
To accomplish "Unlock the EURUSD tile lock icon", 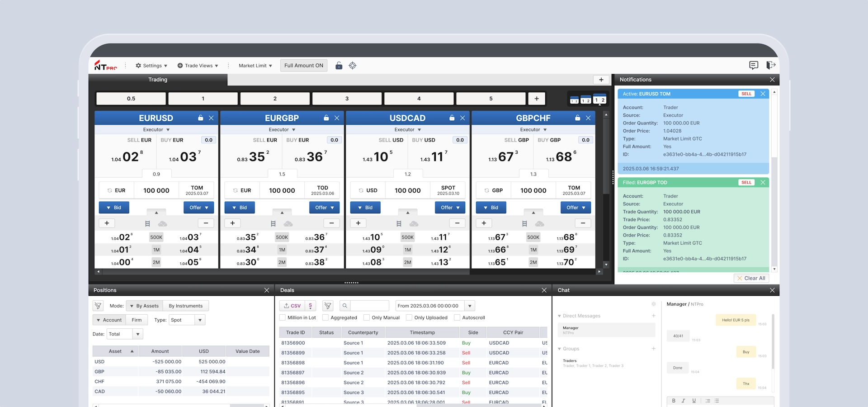I will tap(200, 118).
